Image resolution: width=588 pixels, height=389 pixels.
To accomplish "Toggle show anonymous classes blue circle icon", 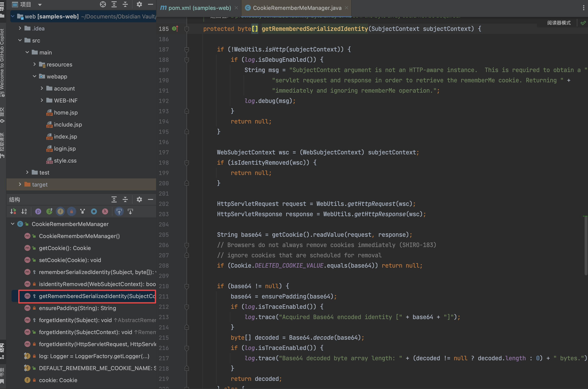I will [94, 211].
